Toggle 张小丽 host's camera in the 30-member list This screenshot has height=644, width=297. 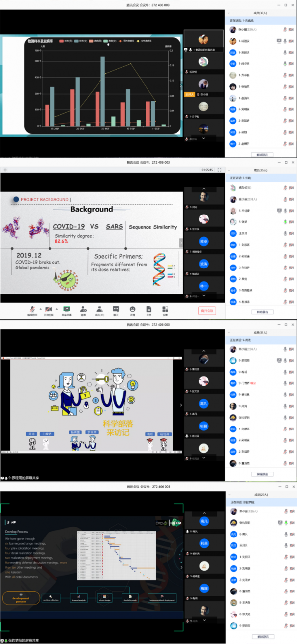click(x=292, y=29)
